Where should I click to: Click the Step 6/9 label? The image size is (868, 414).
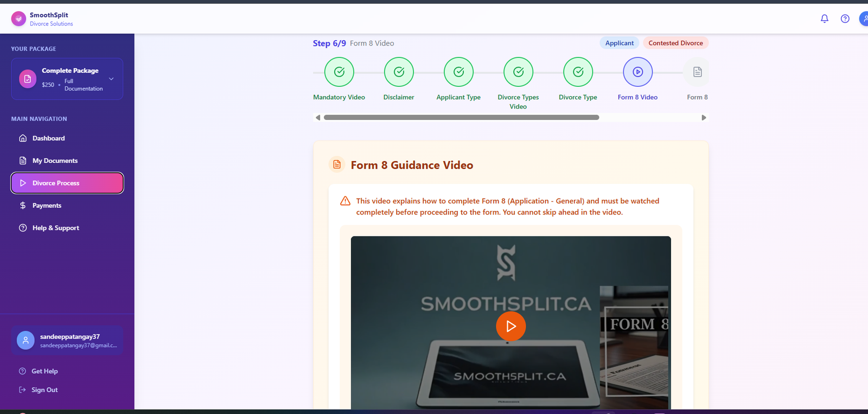[329, 43]
